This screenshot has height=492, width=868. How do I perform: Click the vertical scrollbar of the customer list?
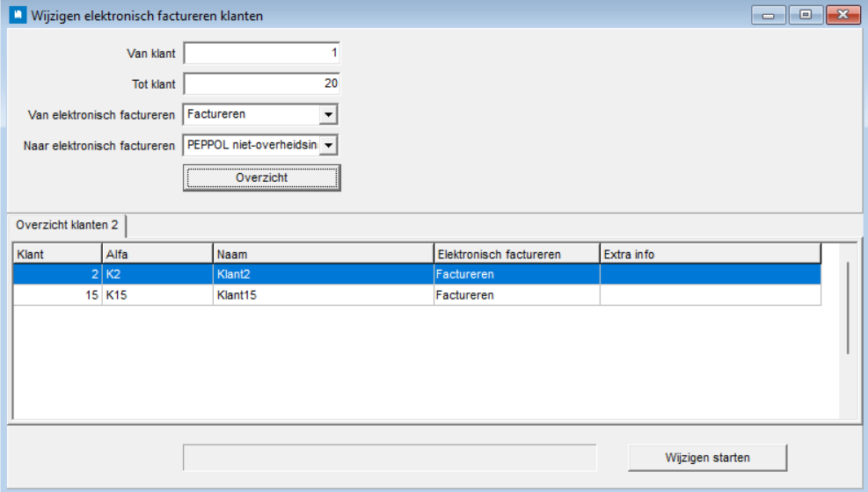848,307
